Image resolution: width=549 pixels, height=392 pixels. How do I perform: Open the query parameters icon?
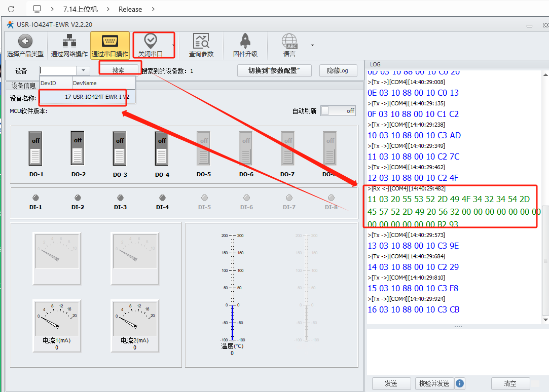pos(201,42)
